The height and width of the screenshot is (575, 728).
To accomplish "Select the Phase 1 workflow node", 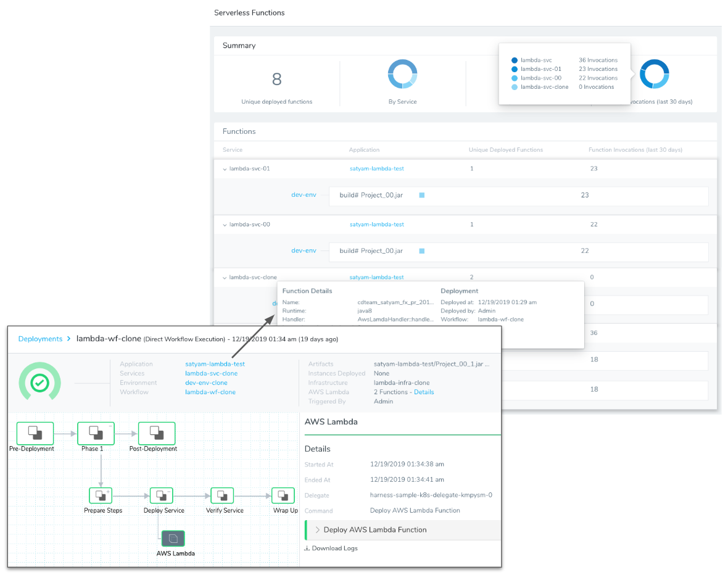I will click(x=96, y=433).
